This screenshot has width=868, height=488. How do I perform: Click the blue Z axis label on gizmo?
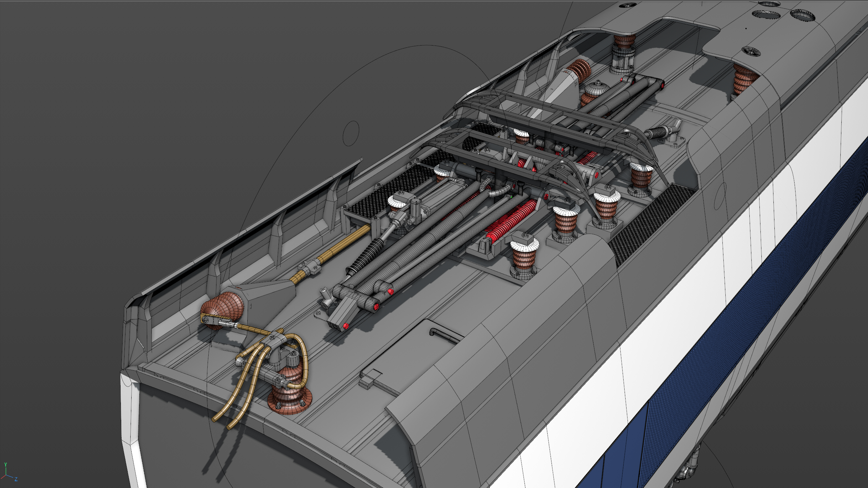[16, 479]
